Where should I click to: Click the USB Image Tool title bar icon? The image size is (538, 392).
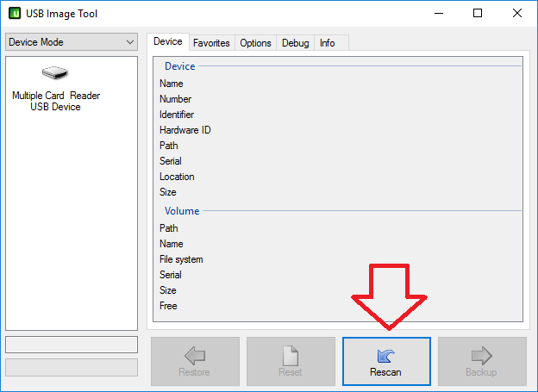[15, 14]
